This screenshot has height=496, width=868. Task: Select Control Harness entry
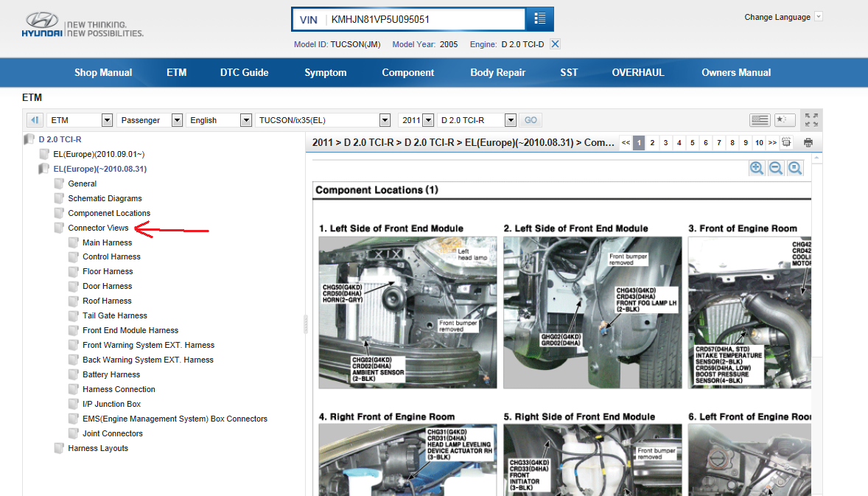(111, 257)
